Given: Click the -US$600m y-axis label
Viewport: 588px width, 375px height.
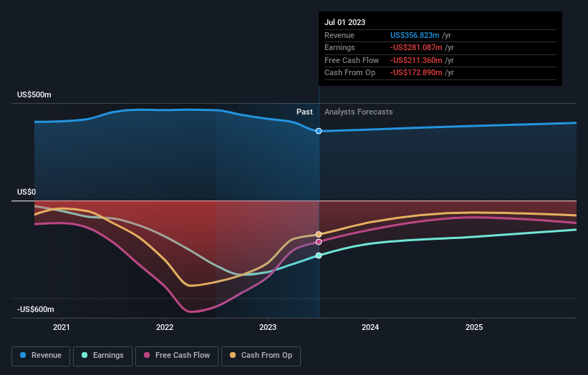Looking at the screenshot, I should point(36,309).
